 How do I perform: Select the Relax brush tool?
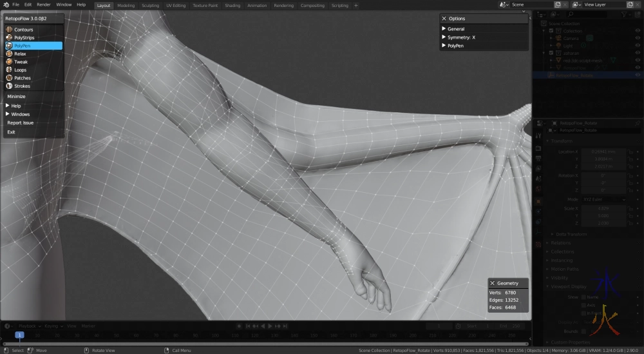pos(20,54)
